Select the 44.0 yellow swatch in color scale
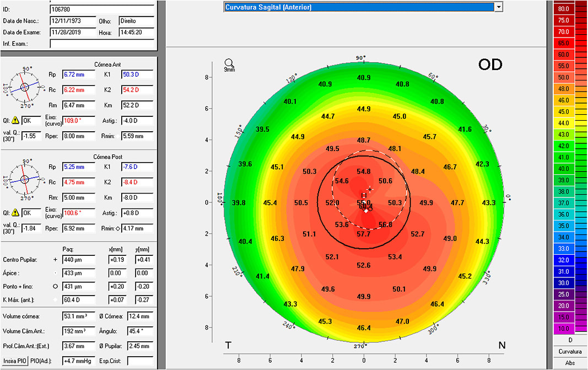The height and width of the screenshot is (370, 588). click(564, 123)
